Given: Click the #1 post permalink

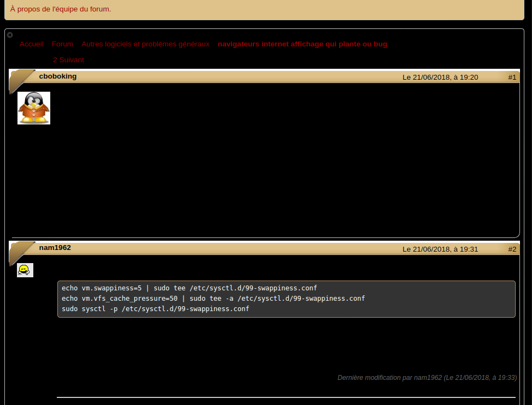Looking at the screenshot, I should pos(512,78).
